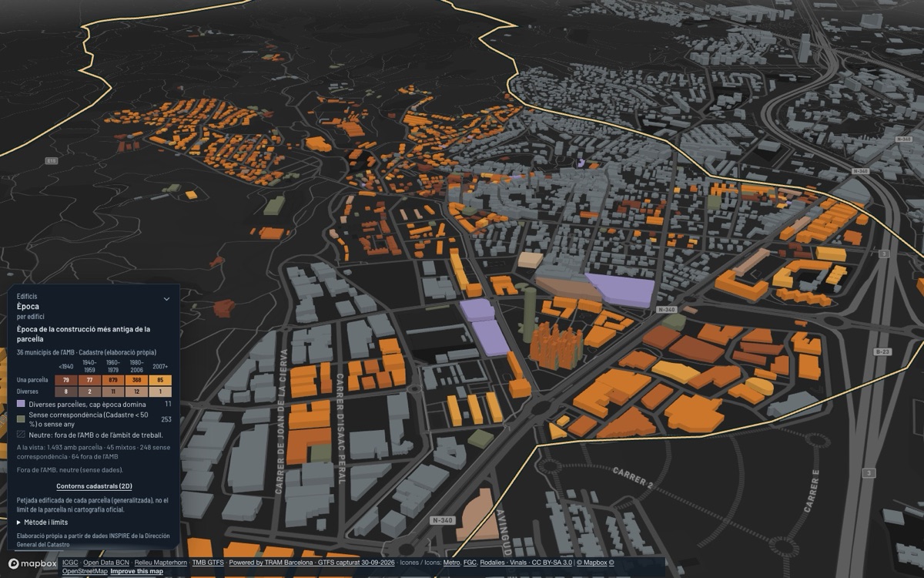The width and height of the screenshot is (924, 578).
Task: Select Una parcel·la 1960-1979 swatch (879)
Action: (x=113, y=380)
